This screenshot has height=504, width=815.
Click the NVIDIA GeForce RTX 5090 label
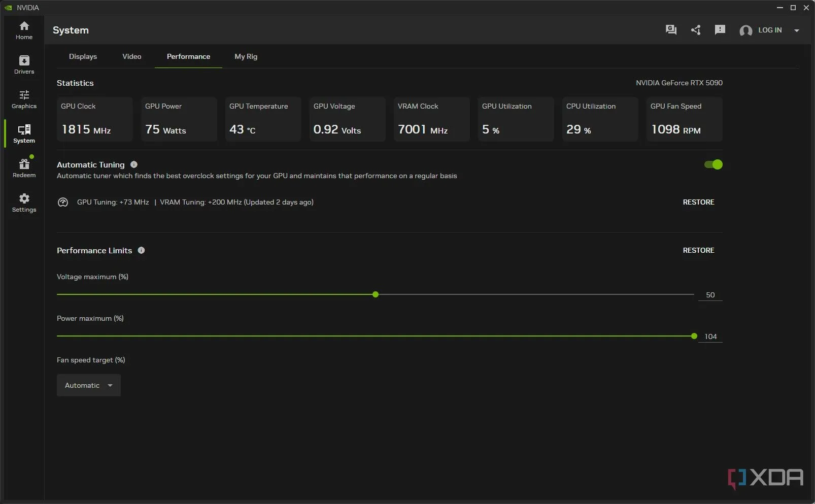pyautogui.click(x=679, y=83)
